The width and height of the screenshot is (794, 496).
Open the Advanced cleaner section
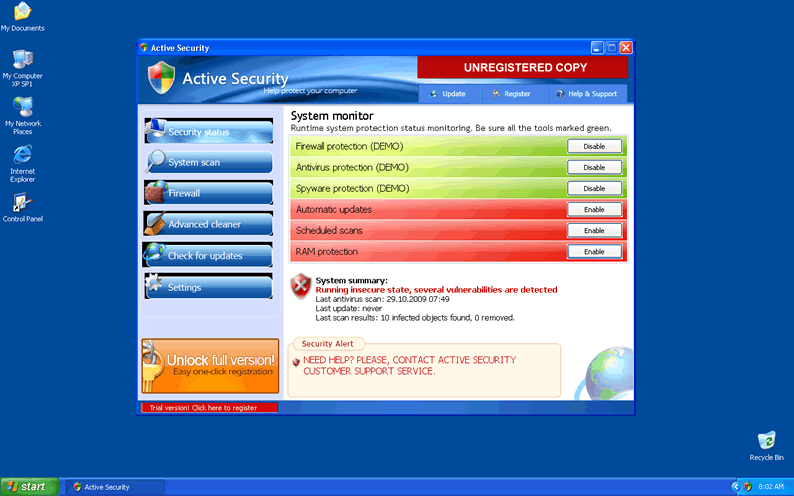pos(208,224)
